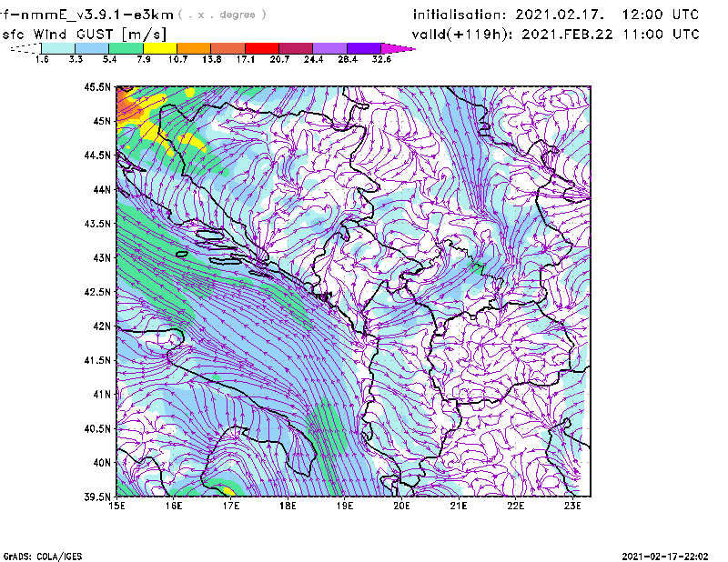Click the '11:00 UTC' valid time
This screenshot has height=562, width=728.
(662, 35)
